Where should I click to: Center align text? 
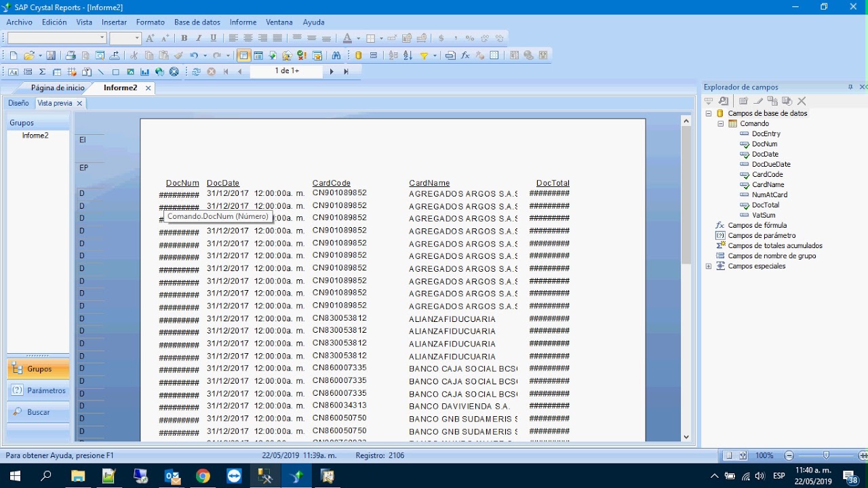[248, 39]
